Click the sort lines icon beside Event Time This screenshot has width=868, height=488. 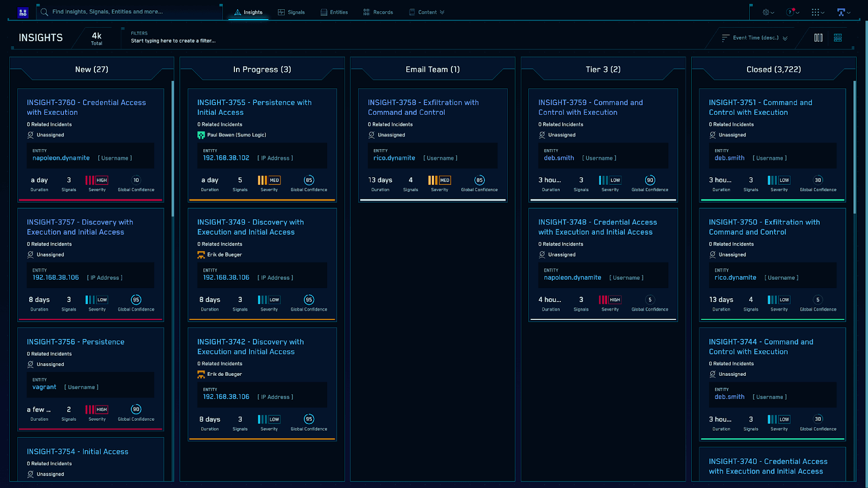coord(725,38)
